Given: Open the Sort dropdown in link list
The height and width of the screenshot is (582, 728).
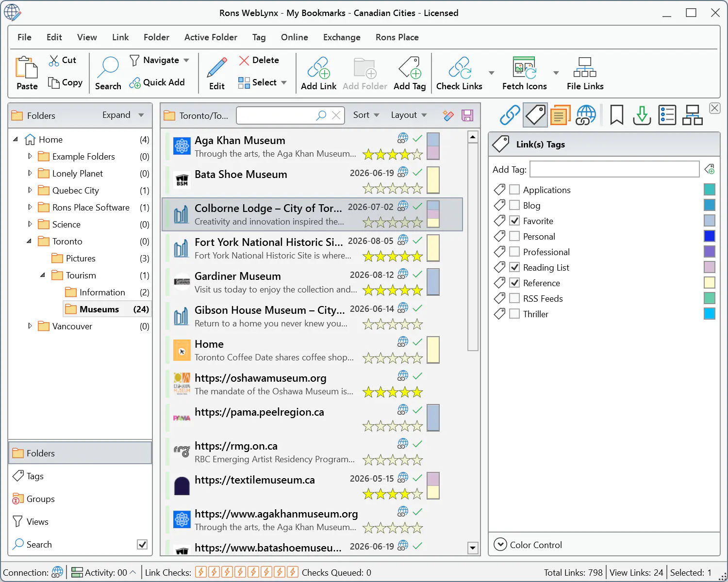Looking at the screenshot, I should pyautogui.click(x=366, y=115).
